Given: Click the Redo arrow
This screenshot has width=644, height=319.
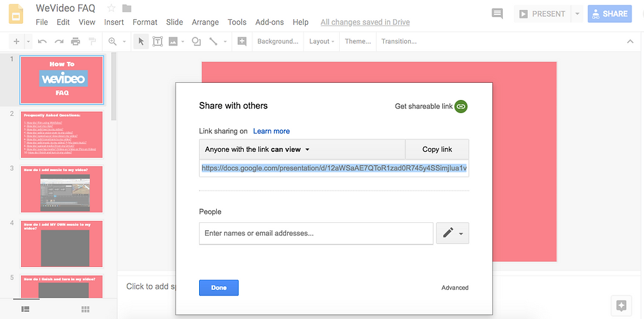Looking at the screenshot, I should [59, 41].
